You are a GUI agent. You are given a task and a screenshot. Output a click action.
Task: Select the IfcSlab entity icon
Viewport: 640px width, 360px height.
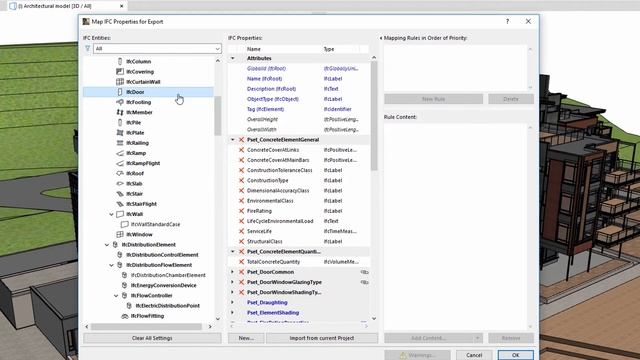(x=120, y=184)
